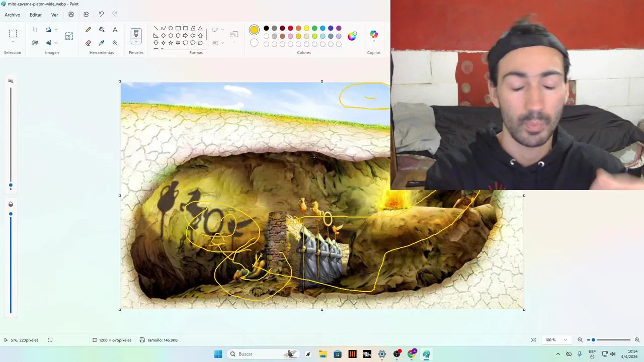Open the Editar menu
Viewport: 644px width, 362px height.
tap(36, 15)
